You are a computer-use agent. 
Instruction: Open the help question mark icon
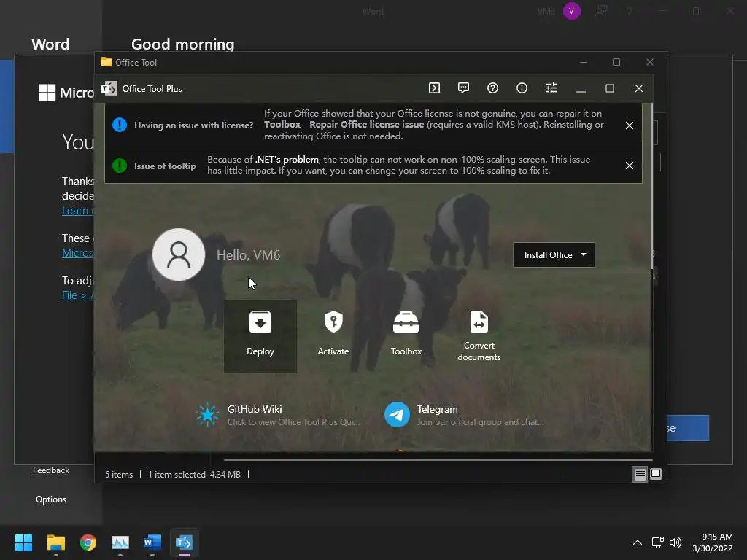[492, 88]
